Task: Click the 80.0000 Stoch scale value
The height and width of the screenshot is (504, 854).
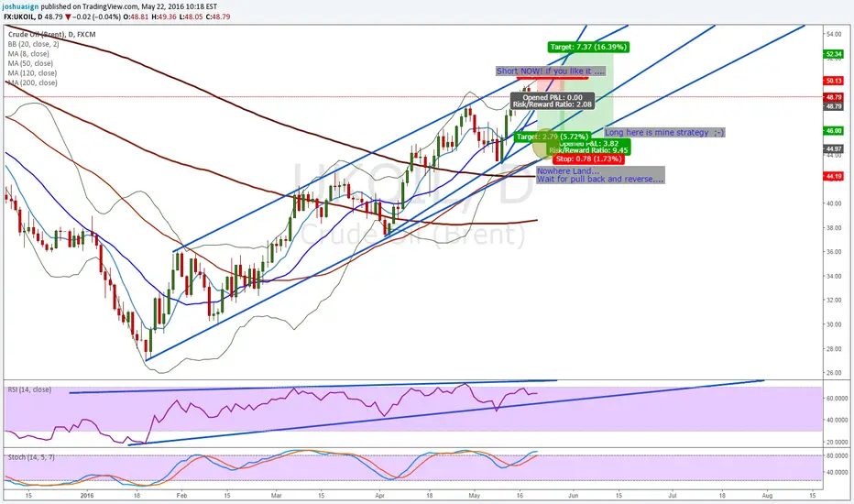Action: coord(836,455)
